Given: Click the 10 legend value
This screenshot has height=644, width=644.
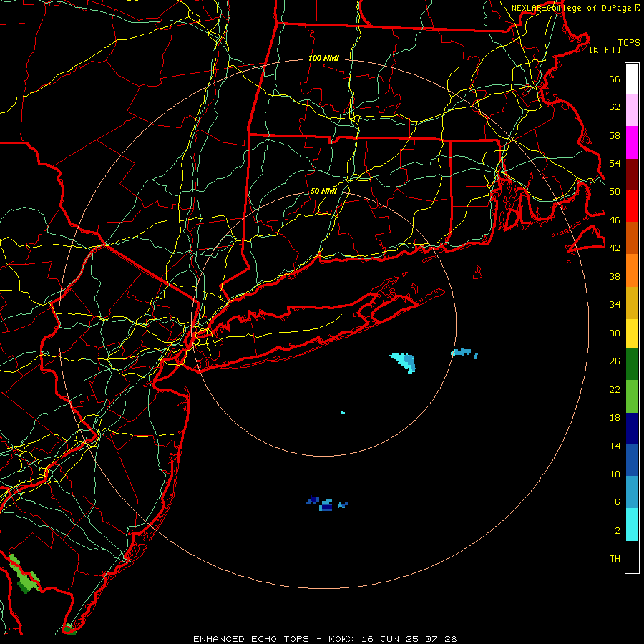Looking at the screenshot, I should (x=615, y=474).
